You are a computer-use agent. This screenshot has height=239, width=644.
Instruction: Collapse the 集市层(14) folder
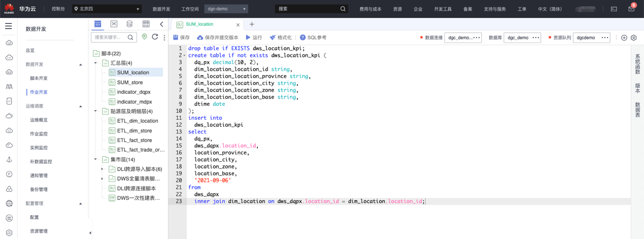[95, 159]
